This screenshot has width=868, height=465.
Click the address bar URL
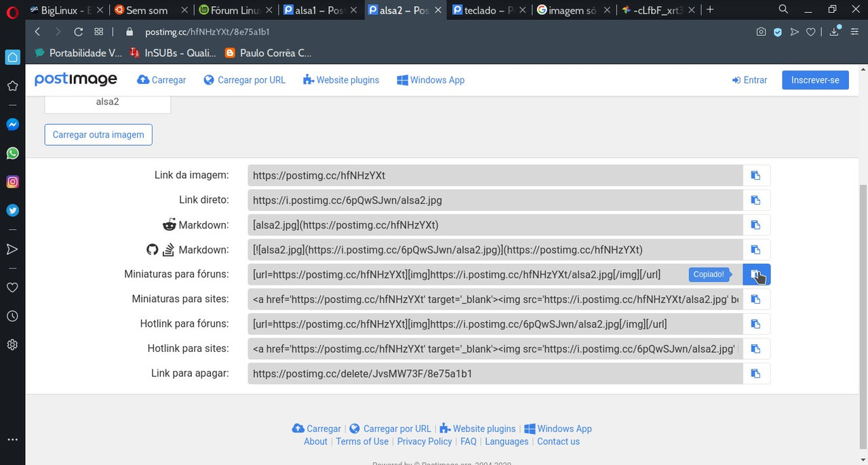pos(208,32)
